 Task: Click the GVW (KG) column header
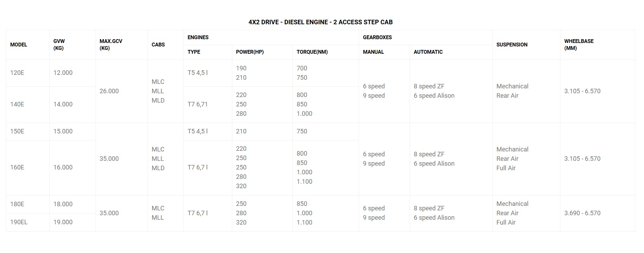[59, 45]
